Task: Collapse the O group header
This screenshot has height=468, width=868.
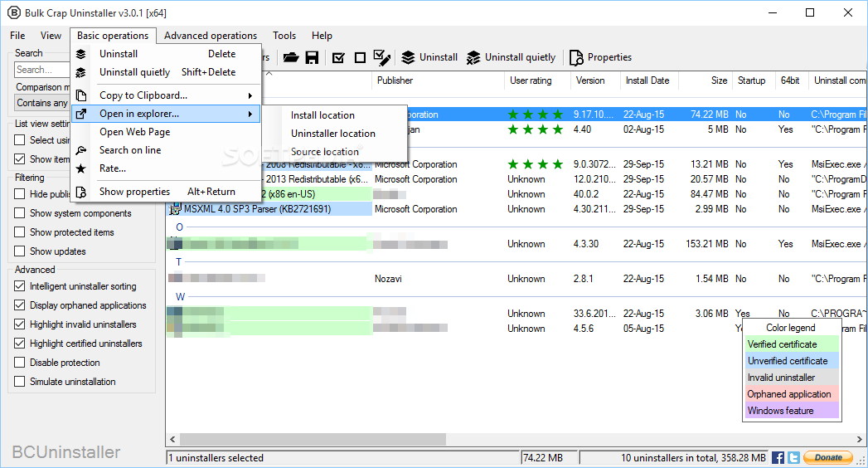Action: point(179,227)
